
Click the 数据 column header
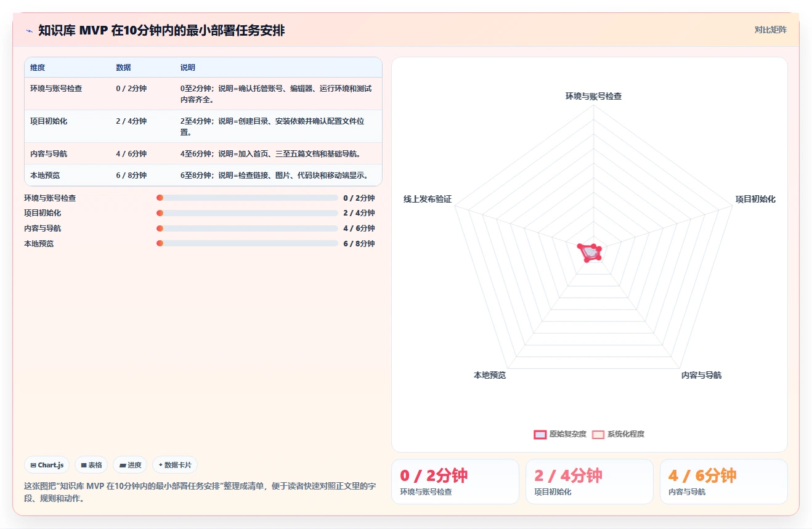tap(123, 68)
